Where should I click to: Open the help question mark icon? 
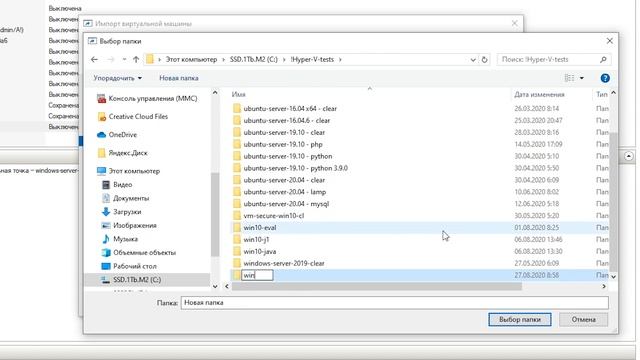pyautogui.click(x=605, y=78)
